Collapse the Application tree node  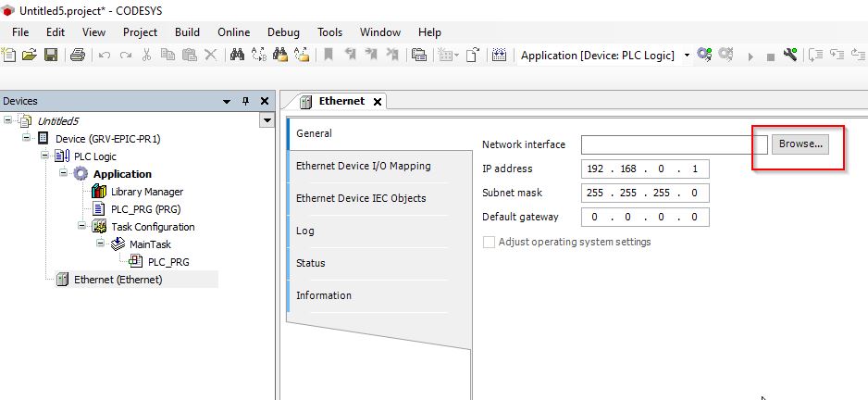(x=63, y=171)
